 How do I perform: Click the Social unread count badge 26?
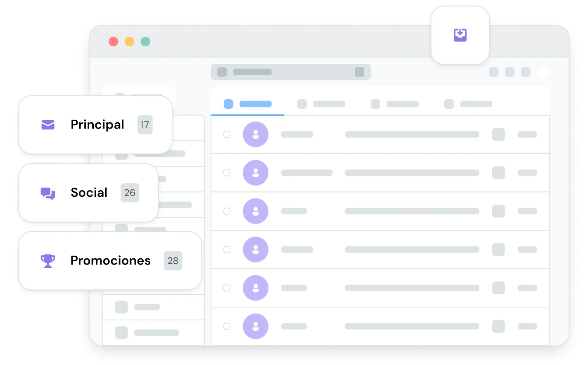tap(130, 193)
